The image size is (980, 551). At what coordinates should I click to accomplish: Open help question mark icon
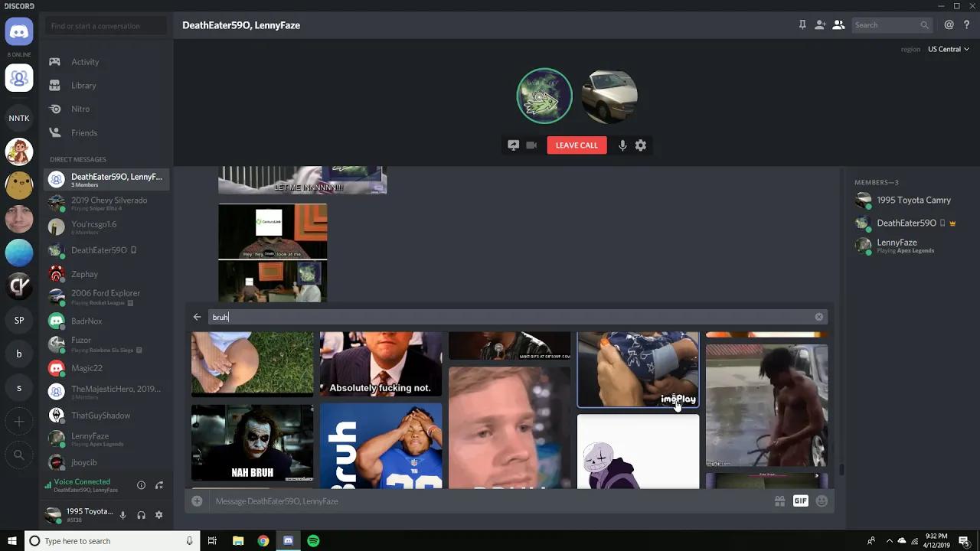[966, 25]
